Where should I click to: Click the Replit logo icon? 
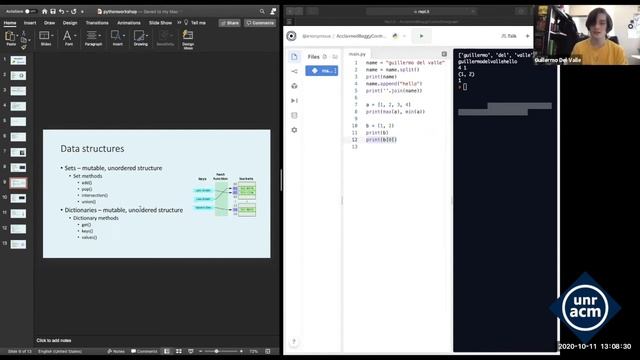[291, 36]
